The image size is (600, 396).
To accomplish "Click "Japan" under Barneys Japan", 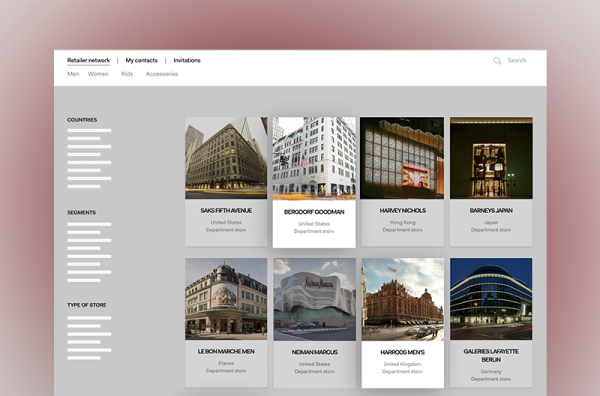I will [x=491, y=222].
